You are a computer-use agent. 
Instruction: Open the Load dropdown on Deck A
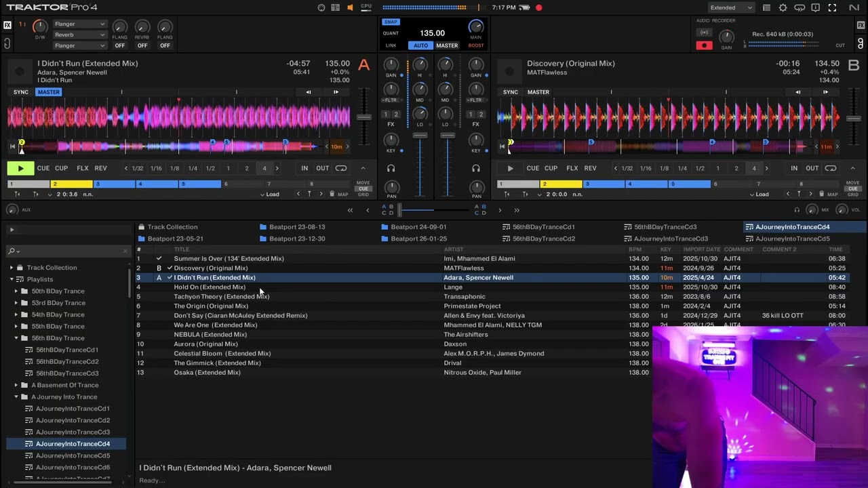(270, 195)
